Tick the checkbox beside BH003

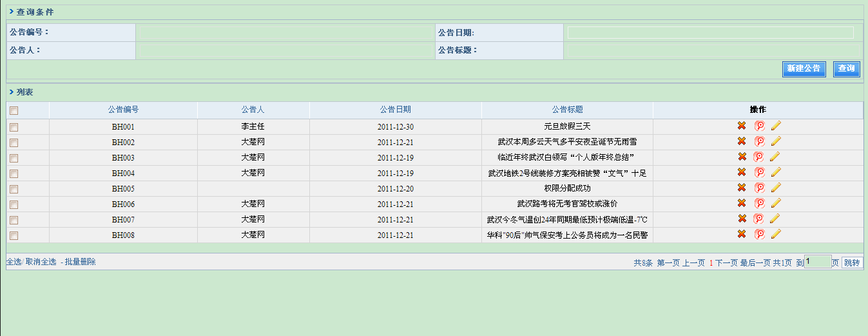coord(14,159)
